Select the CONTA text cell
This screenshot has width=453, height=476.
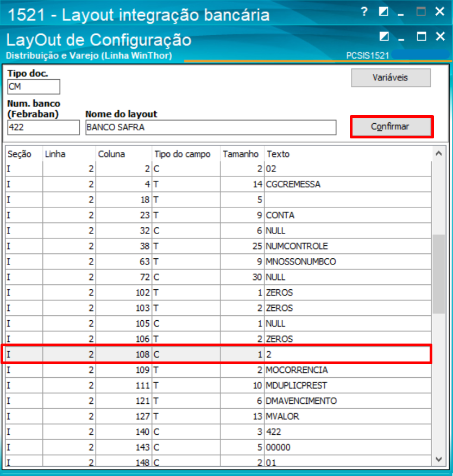[348, 215]
